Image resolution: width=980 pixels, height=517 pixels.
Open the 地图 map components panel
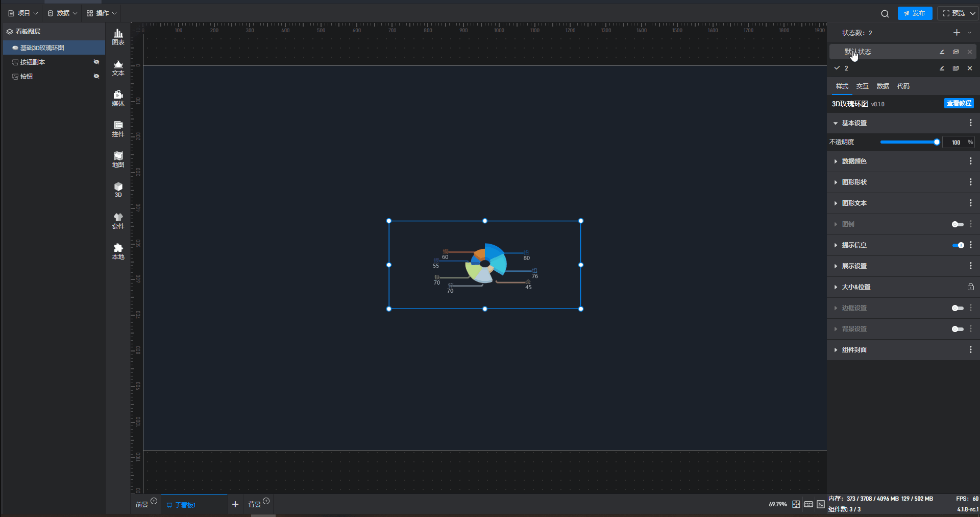coord(118,159)
